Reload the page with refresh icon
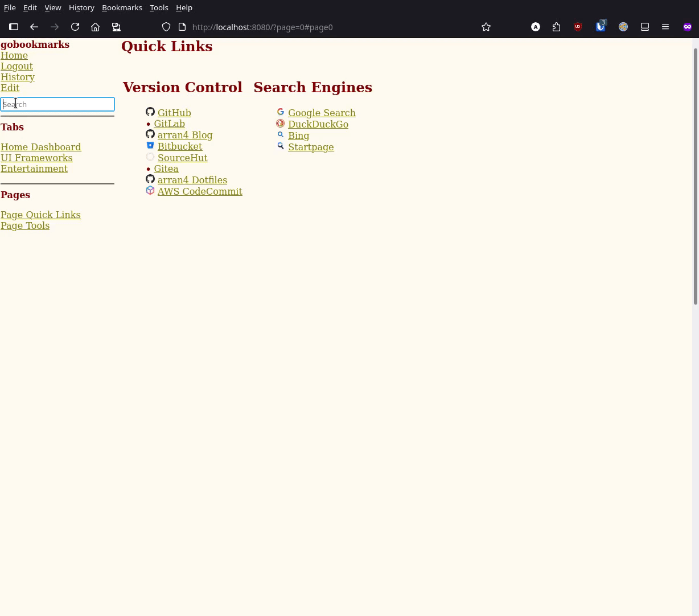The height and width of the screenshot is (616, 699). click(75, 27)
